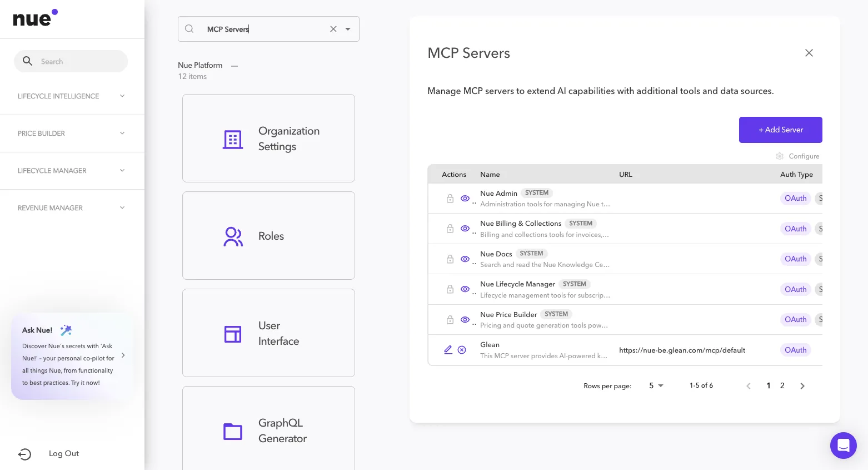868x470 pixels.
Task: Click the lock icon for Nue Billing & Collections
Action: click(450, 229)
